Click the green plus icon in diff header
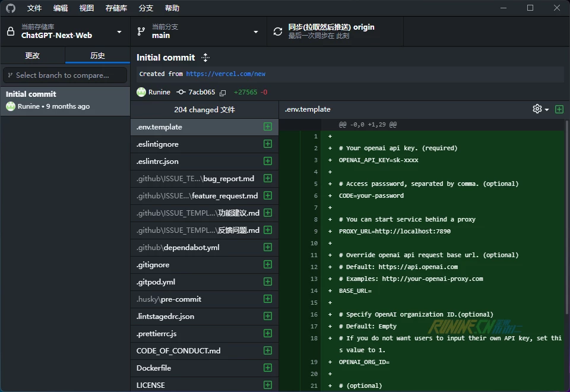This screenshot has width=570, height=392. click(x=559, y=109)
